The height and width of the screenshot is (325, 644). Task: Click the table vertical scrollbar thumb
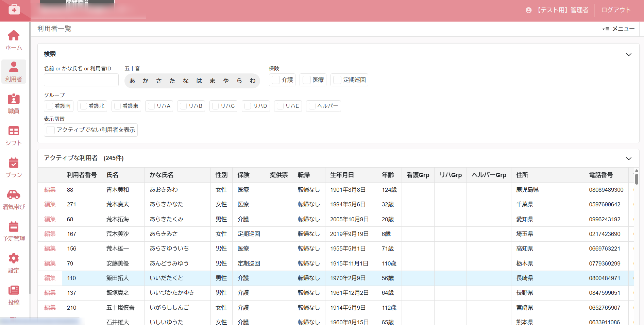(x=637, y=179)
